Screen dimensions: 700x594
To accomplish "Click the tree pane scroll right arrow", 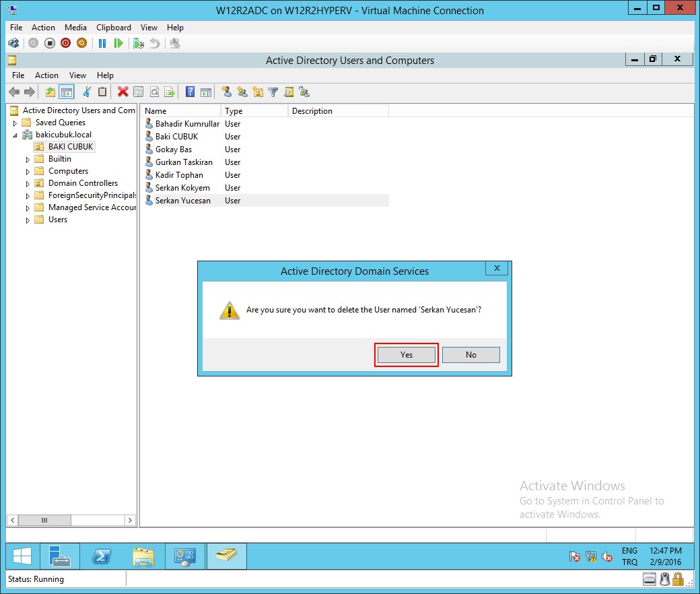I will (x=130, y=520).
